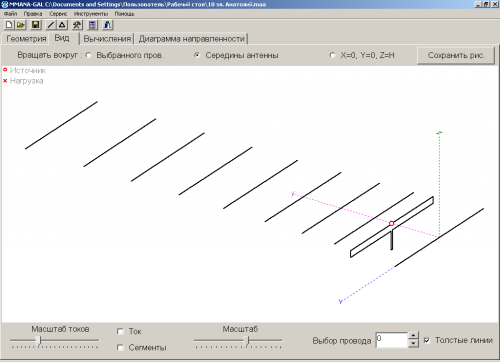Increase wire selection with the up arrow

tap(413, 336)
